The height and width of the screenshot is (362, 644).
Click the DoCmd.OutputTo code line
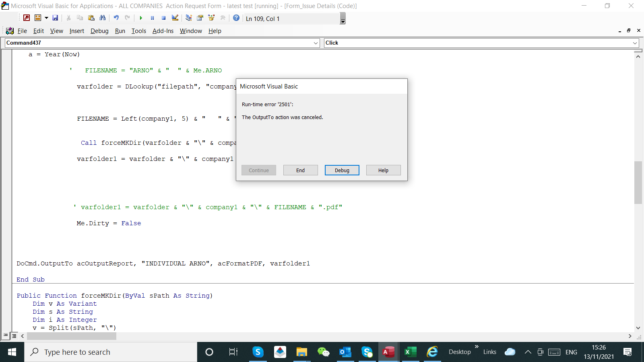[x=163, y=263]
